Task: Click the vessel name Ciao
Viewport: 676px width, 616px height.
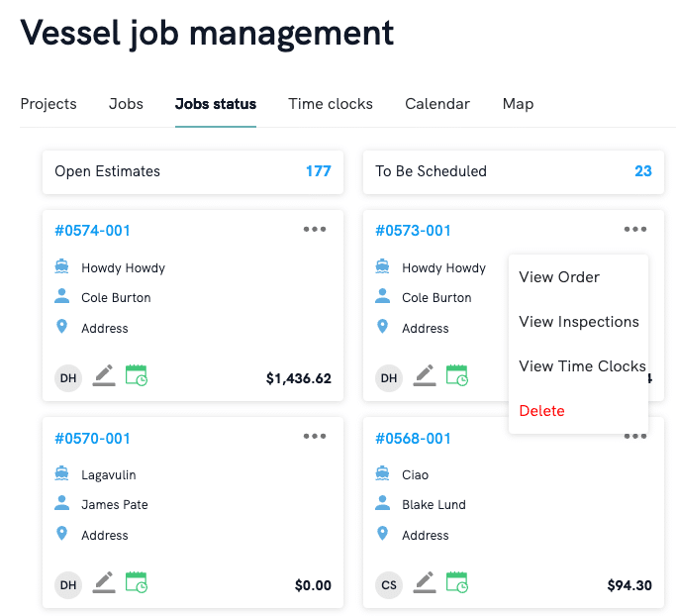Action: pyautogui.click(x=415, y=475)
